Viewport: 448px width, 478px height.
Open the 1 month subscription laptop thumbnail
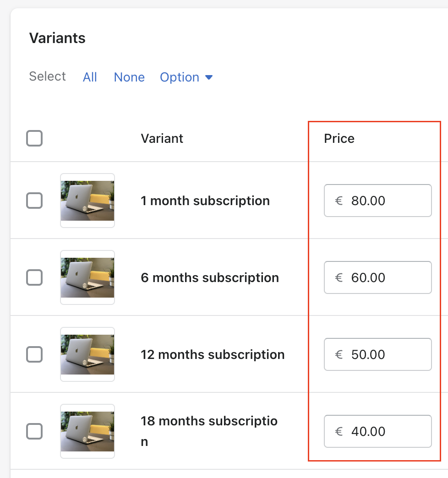(87, 201)
